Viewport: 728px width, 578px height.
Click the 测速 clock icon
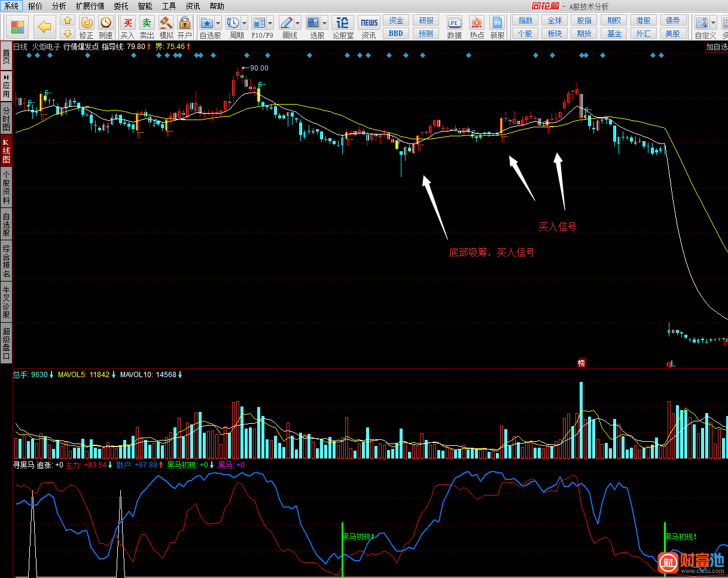[106, 22]
